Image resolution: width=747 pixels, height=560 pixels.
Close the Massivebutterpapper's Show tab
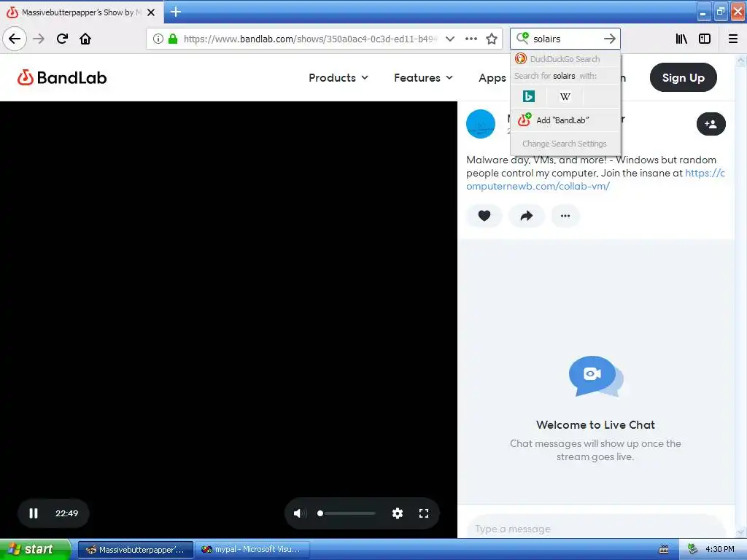pos(151,12)
